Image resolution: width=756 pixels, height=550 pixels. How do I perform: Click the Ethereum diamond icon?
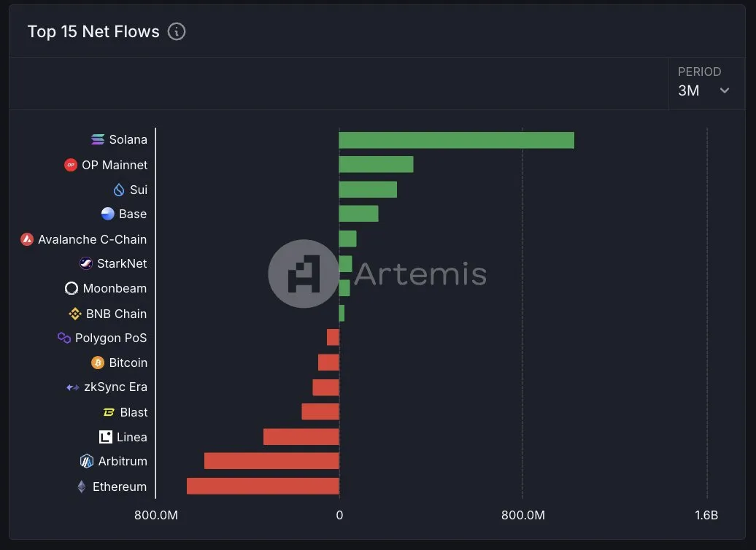(x=82, y=487)
